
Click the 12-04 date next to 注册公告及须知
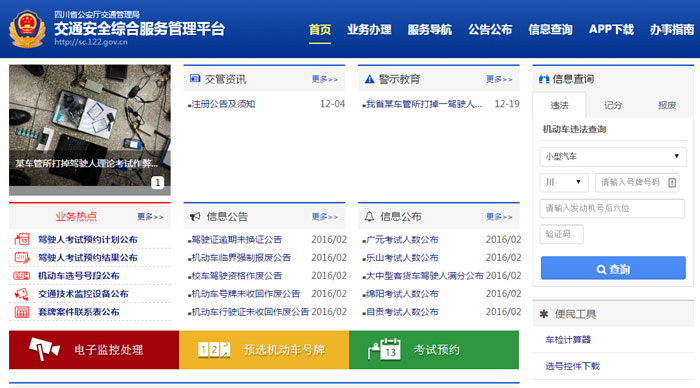[x=332, y=104]
